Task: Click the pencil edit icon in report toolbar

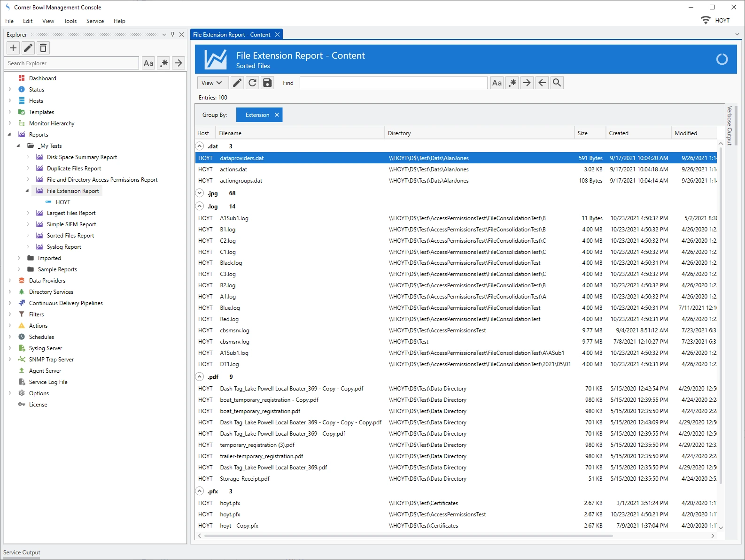Action: (x=237, y=83)
